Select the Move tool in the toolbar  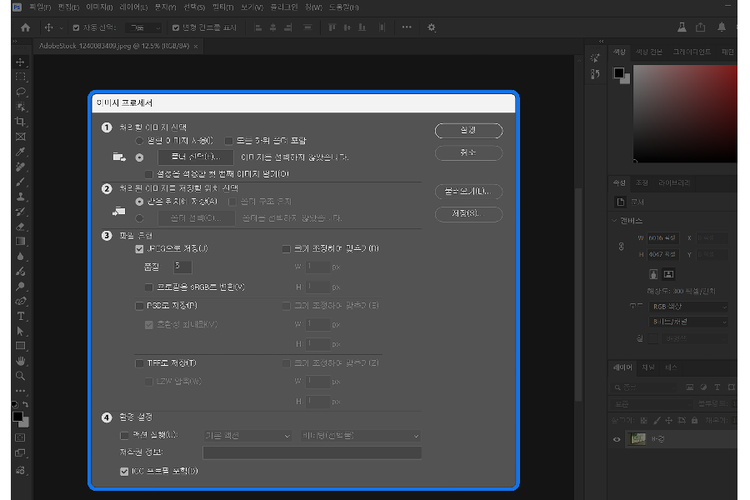tap(21, 62)
